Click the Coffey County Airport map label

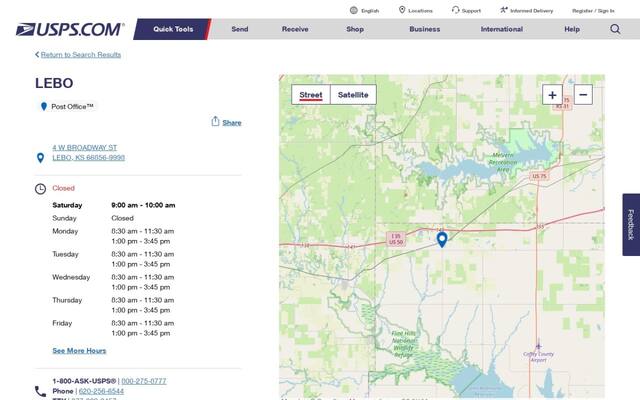tap(538, 356)
